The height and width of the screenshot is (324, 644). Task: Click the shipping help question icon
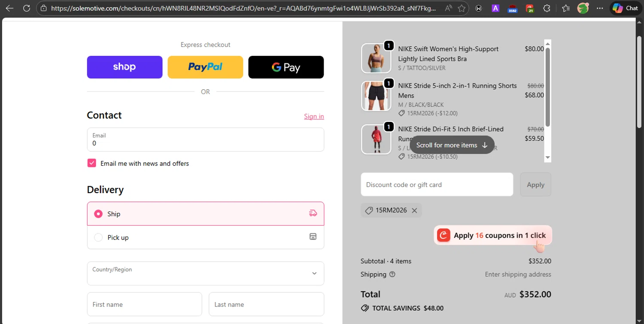(x=392, y=274)
